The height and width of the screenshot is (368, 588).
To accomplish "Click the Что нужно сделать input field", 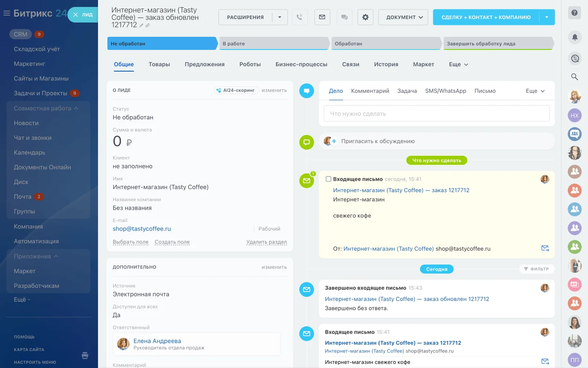I will point(437,114).
